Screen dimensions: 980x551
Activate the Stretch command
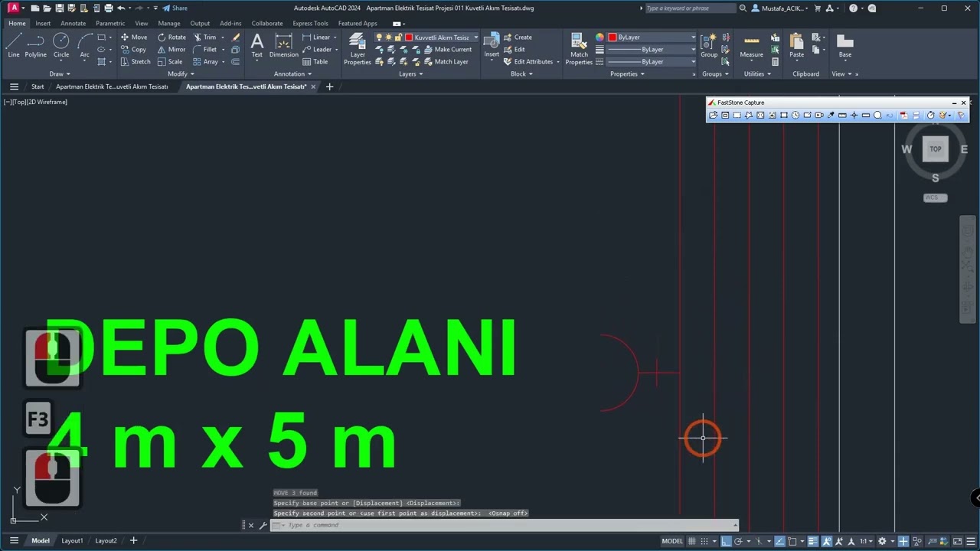point(136,61)
